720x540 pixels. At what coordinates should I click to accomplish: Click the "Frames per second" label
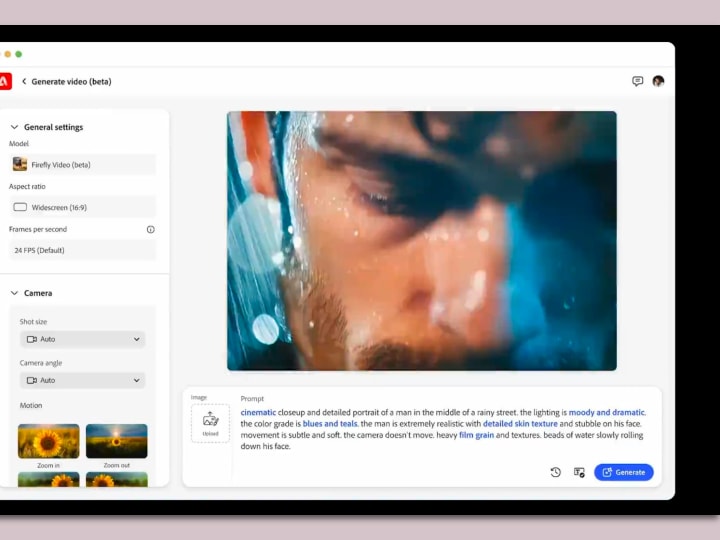point(38,229)
